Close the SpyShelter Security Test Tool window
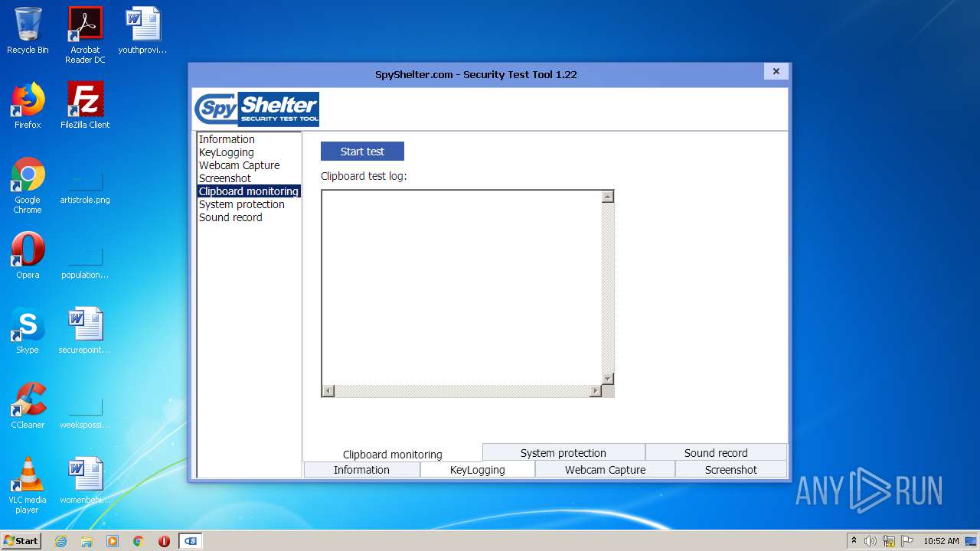Viewport: 980px width, 551px height. [776, 71]
